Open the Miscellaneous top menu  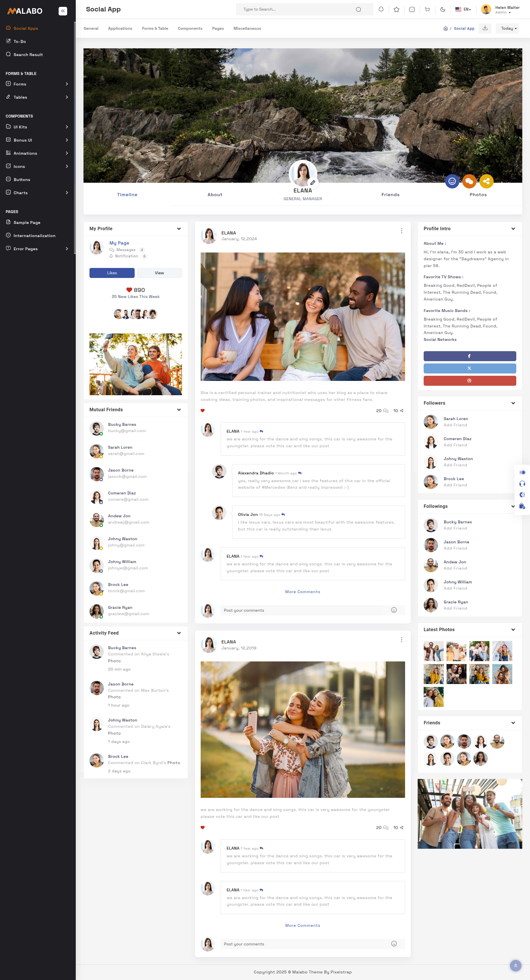(x=247, y=29)
